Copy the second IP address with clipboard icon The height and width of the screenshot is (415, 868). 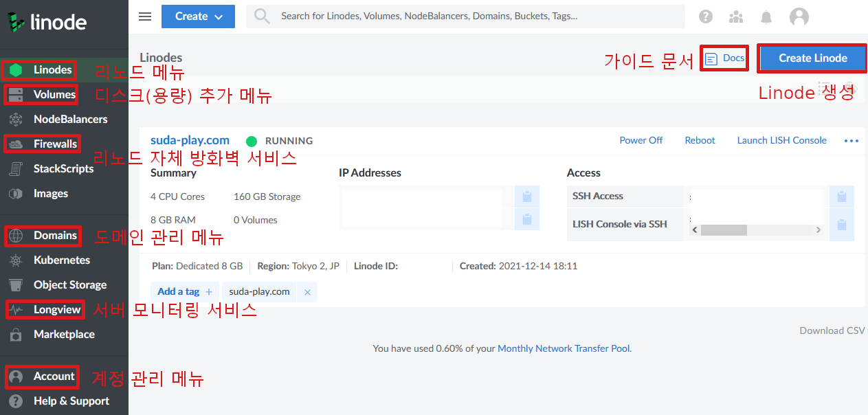pos(527,220)
